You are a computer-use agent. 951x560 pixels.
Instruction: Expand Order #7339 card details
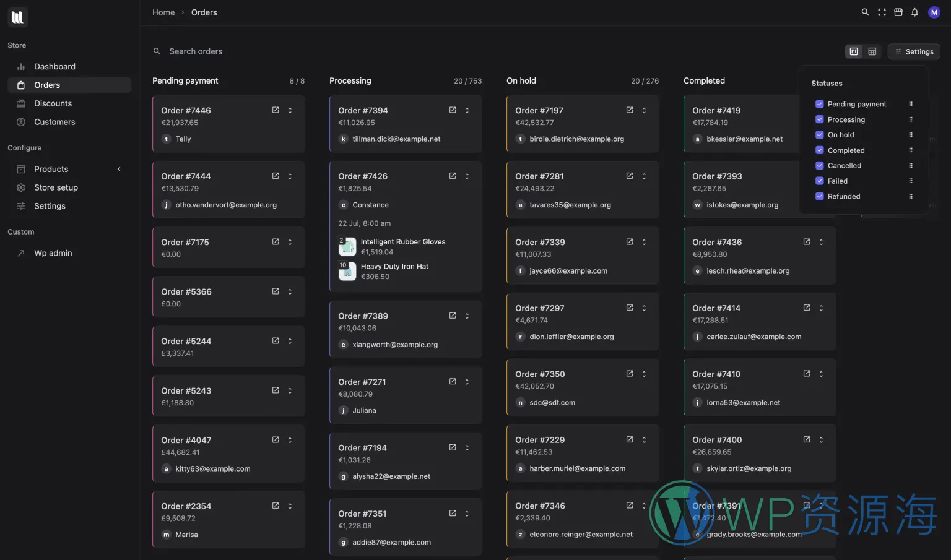point(644,242)
